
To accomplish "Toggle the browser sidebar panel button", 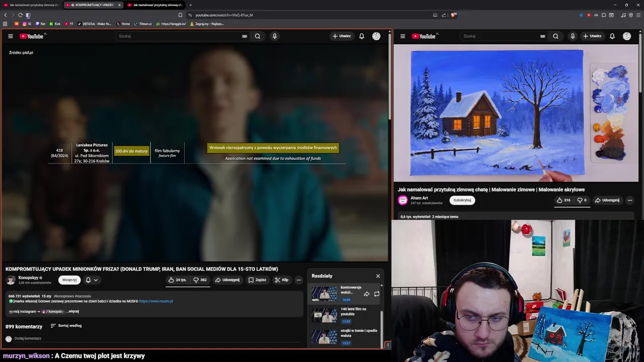I will click(28, 15).
